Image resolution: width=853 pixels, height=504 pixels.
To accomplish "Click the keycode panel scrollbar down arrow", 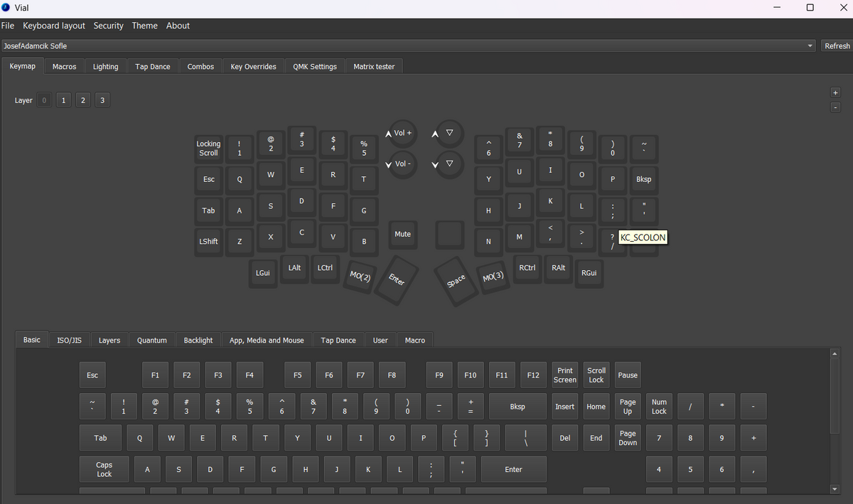I will [835, 489].
